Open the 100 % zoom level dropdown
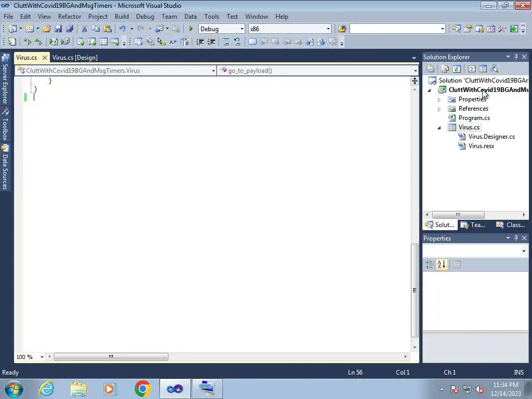The height and width of the screenshot is (399, 532). [x=42, y=357]
